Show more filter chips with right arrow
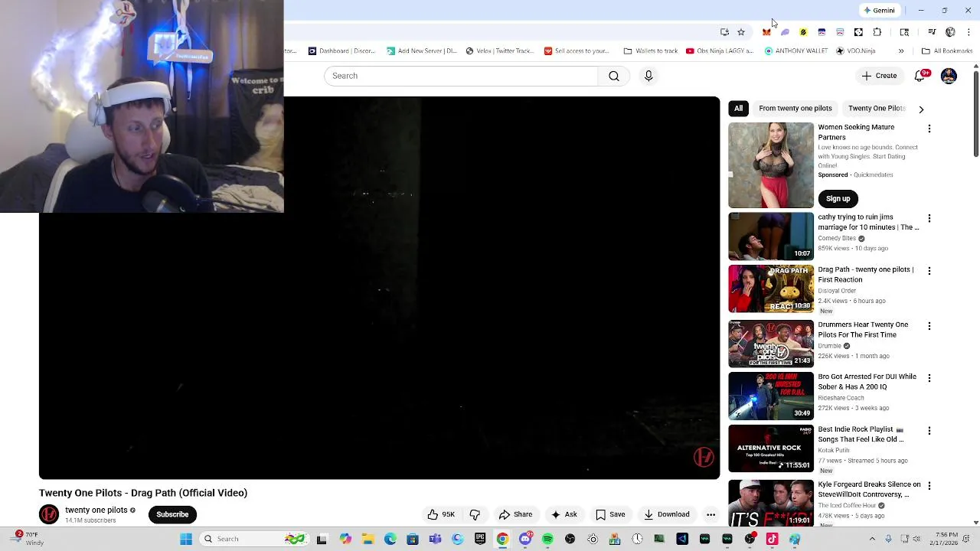Viewport: 980px width, 551px height. click(x=921, y=109)
